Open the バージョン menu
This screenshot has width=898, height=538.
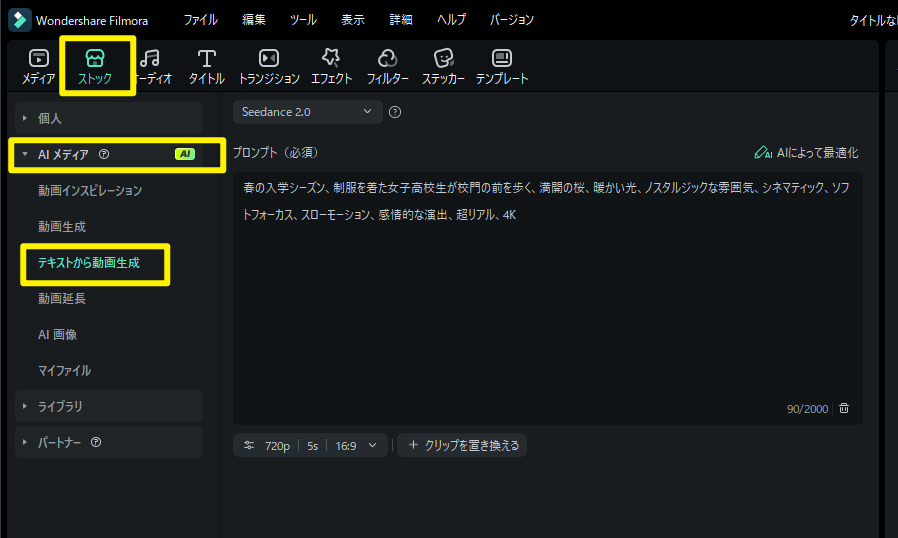click(511, 20)
